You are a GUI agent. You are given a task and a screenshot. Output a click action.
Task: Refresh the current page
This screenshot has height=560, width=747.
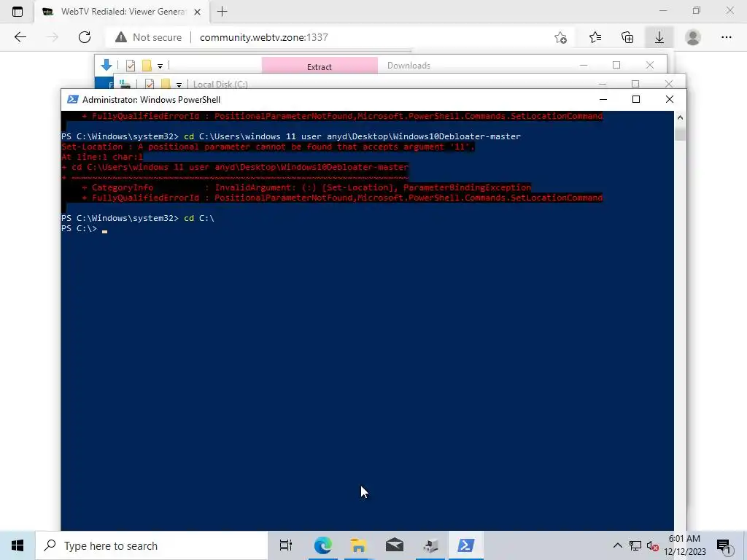pos(85,37)
